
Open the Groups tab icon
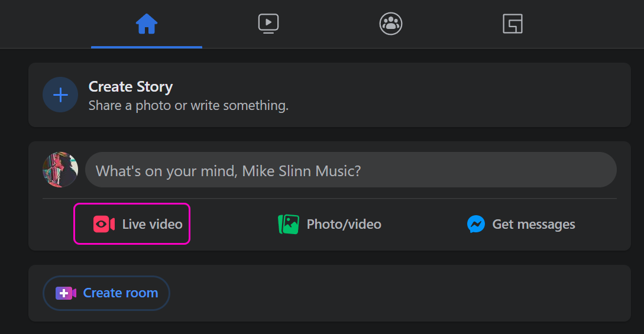pyautogui.click(x=390, y=24)
